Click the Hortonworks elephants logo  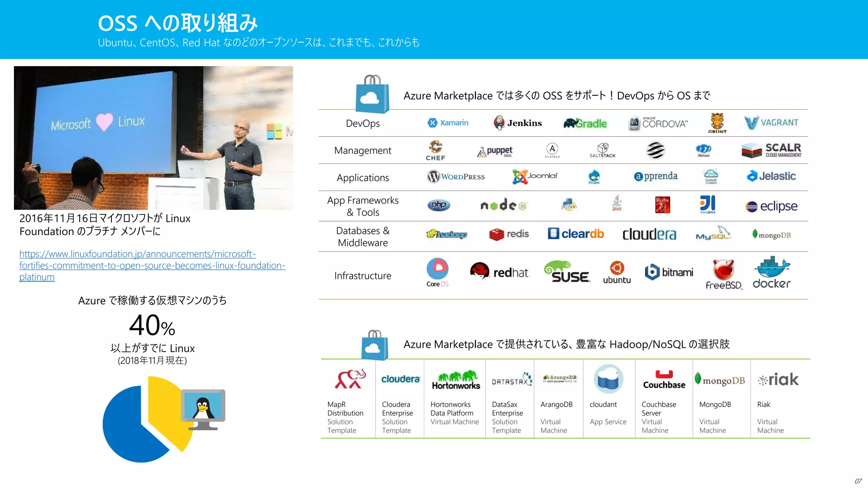pyautogui.click(x=456, y=380)
